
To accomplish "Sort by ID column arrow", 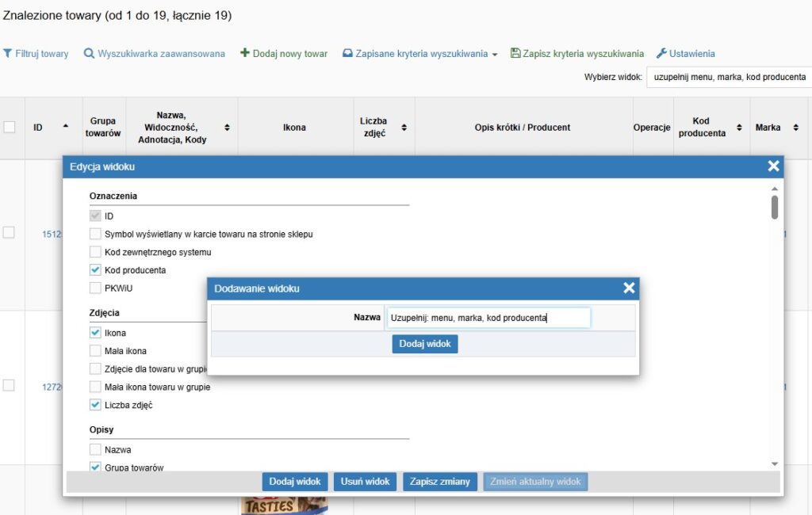I will click(x=65, y=127).
